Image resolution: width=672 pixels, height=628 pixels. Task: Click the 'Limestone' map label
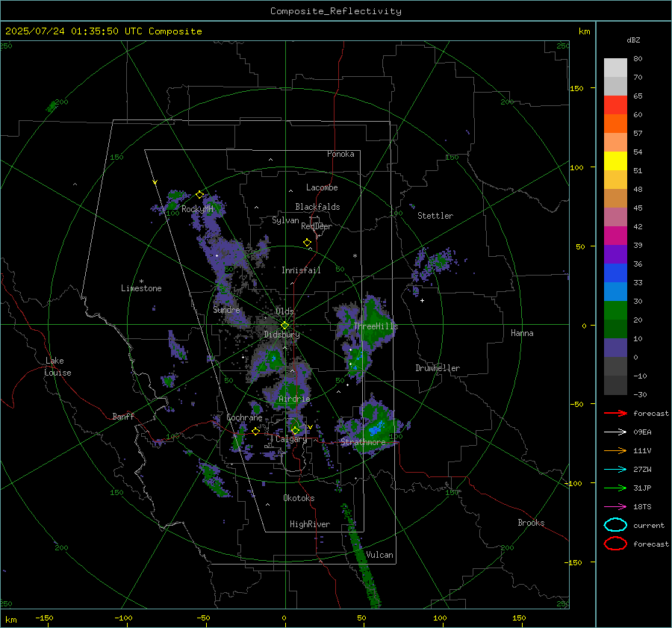tap(141, 288)
